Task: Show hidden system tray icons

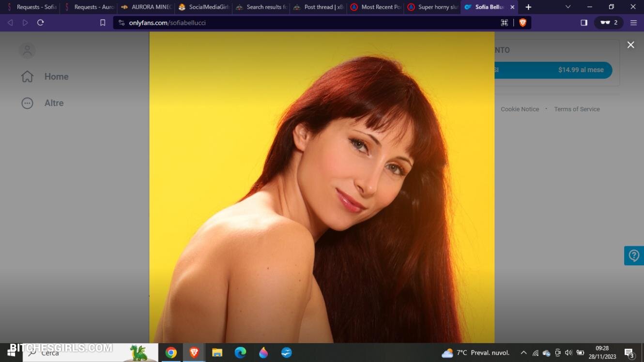Action: (523, 353)
